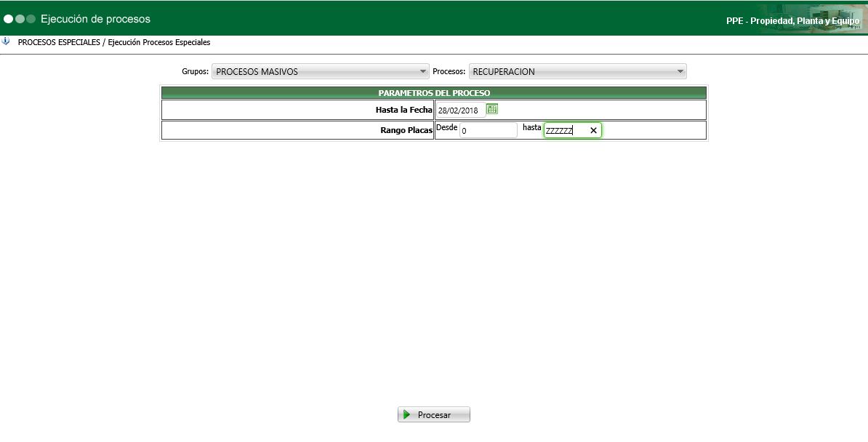Image resolution: width=868 pixels, height=442 pixels.
Task: Click the Procesar button
Action: 434,414
